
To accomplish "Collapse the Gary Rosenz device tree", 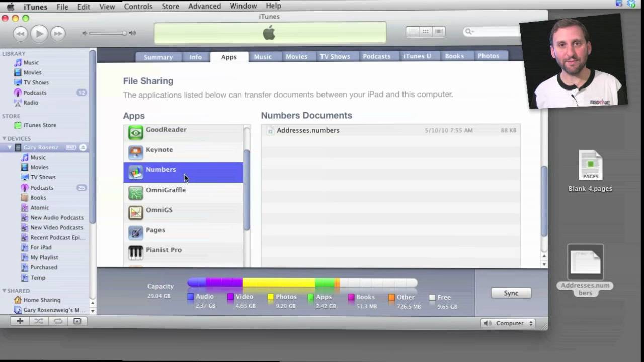I will 9,147.
